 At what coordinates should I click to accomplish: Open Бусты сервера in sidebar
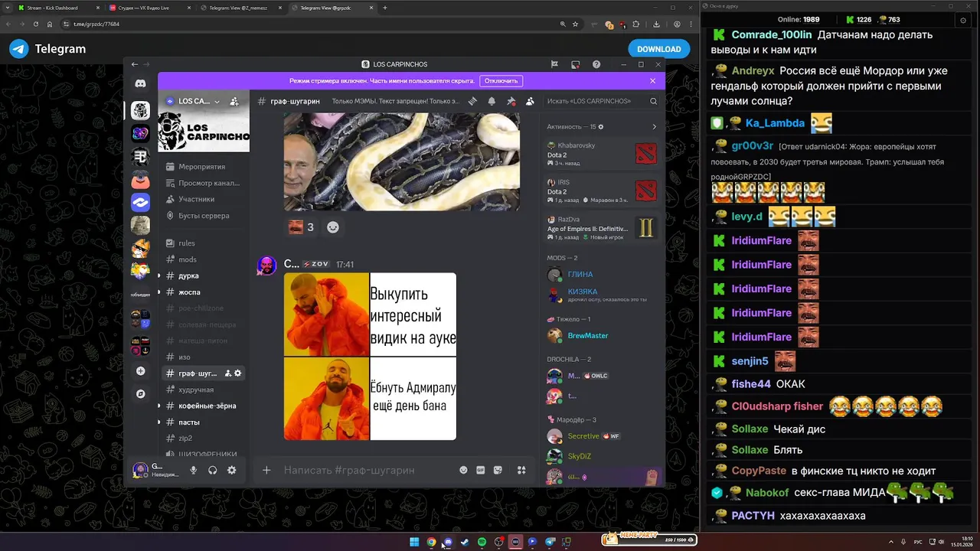coord(203,216)
